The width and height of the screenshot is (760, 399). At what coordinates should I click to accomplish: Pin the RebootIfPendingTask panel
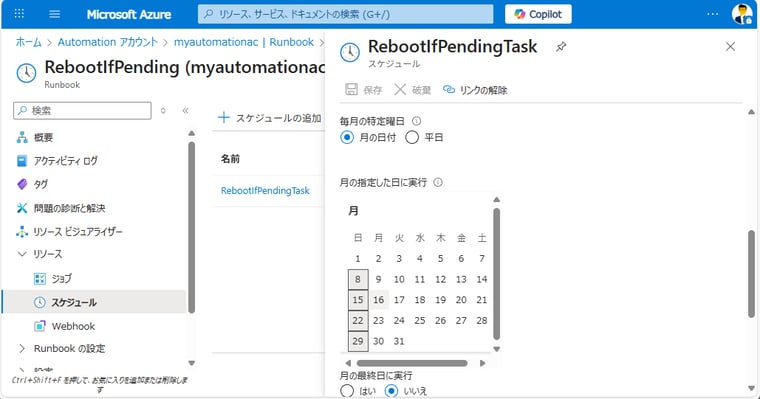(x=561, y=47)
